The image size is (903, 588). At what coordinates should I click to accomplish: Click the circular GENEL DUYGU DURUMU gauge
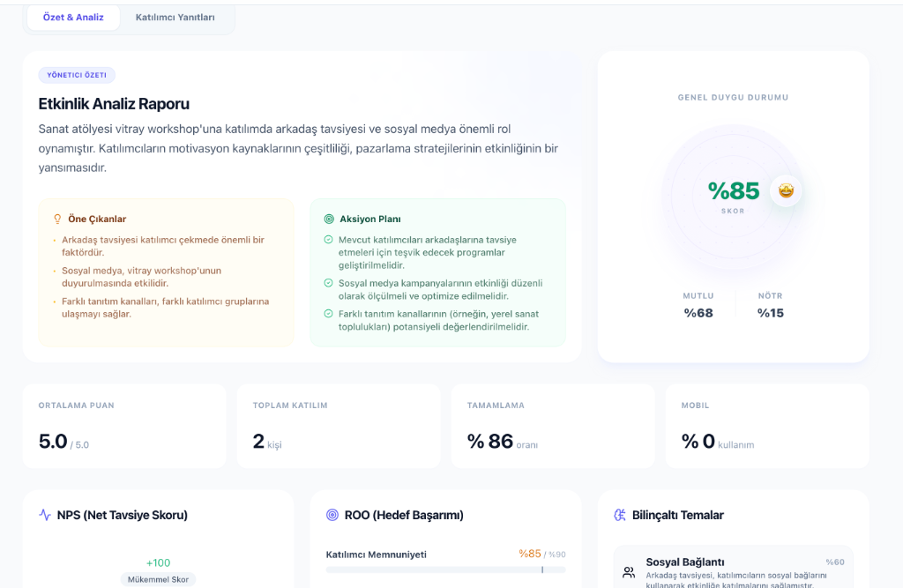[733, 190]
